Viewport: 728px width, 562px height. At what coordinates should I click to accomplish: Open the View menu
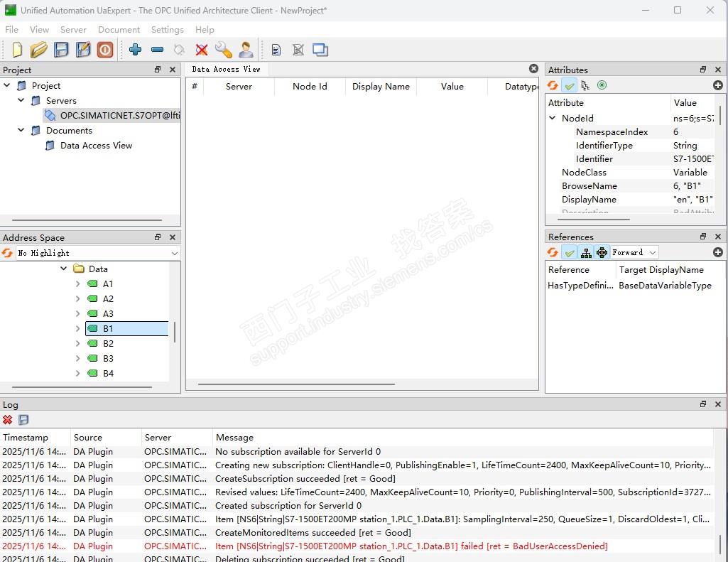[x=40, y=30]
